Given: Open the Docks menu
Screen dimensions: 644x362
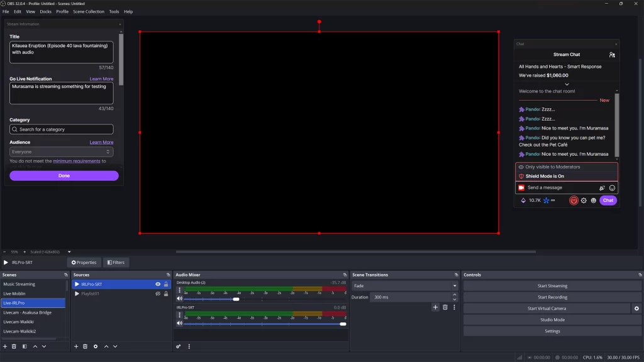Looking at the screenshot, I should pyautogui.click(x=45, y=11).
